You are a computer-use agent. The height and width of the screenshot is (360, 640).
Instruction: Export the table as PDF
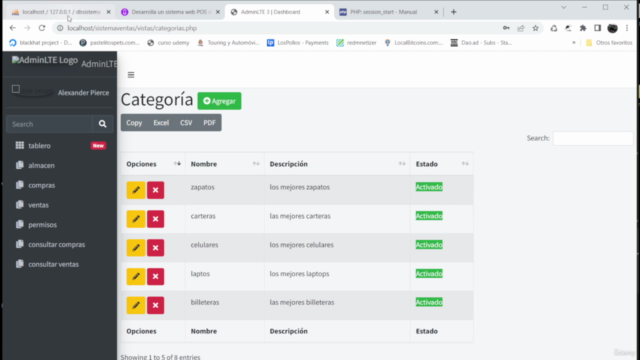[x=209, y=123]
